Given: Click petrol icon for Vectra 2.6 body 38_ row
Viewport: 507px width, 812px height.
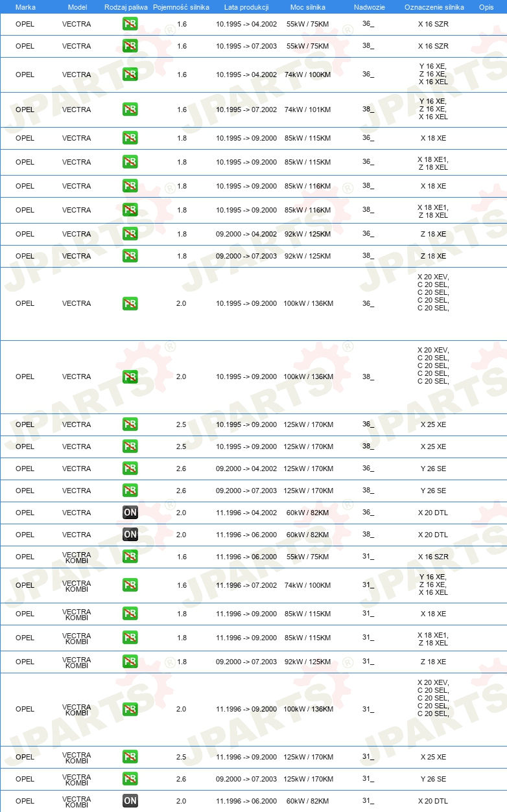Looking at the screenshot, I should (x=130, y=491).
